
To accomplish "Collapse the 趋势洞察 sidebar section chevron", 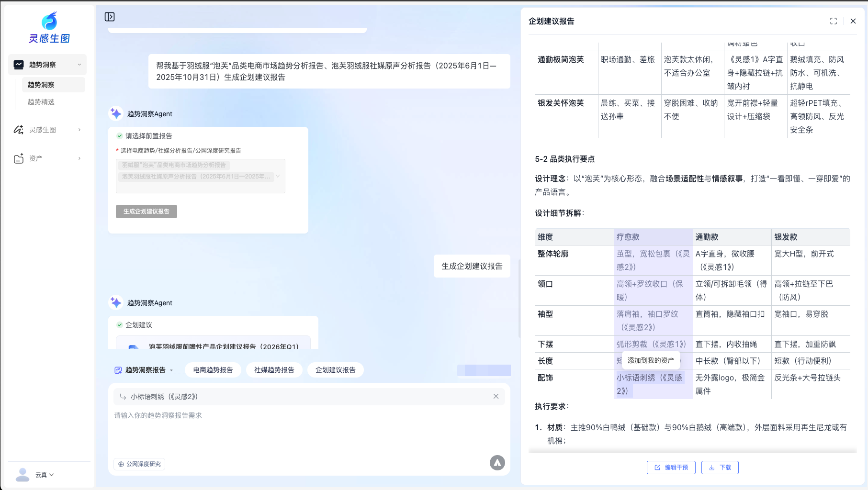I will pos(79,65).
